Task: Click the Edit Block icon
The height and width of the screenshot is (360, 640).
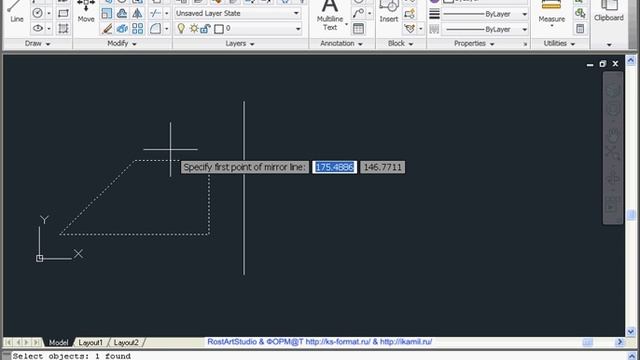Action: [x=409, y=13]
